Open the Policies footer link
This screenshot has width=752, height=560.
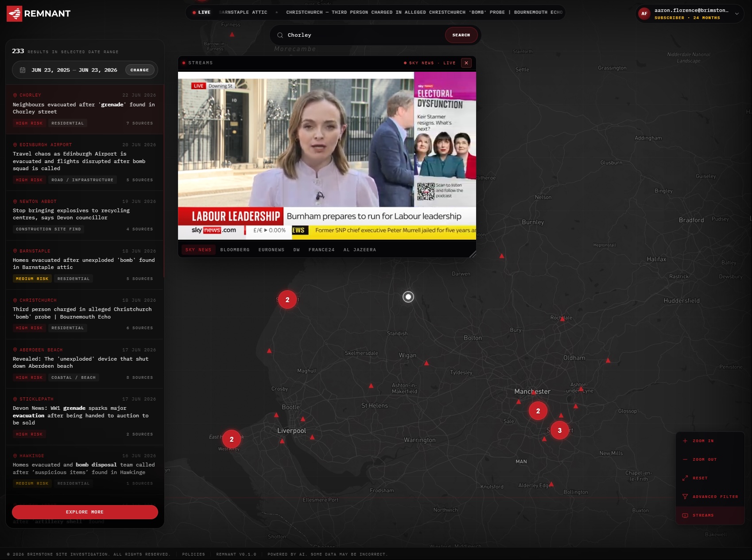click(x=194, y=554)
